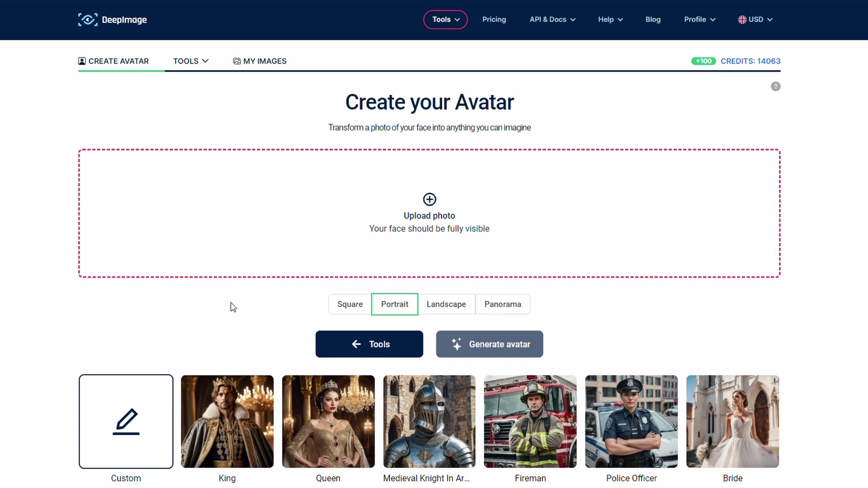This screenshot has width=868, height=488.
Task: Choose the Queen avatar thumbnail
Action: (x=328, y=422)
